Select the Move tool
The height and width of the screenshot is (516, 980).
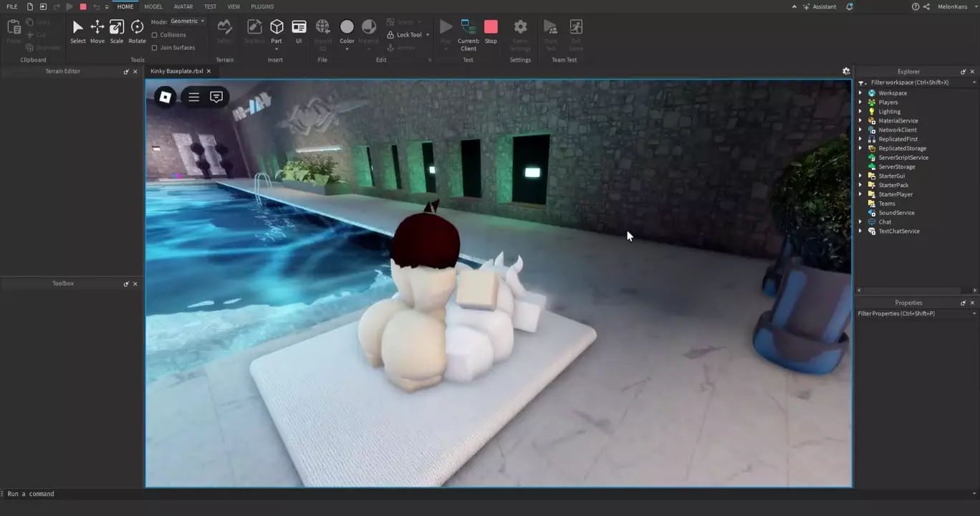(97, 32)
